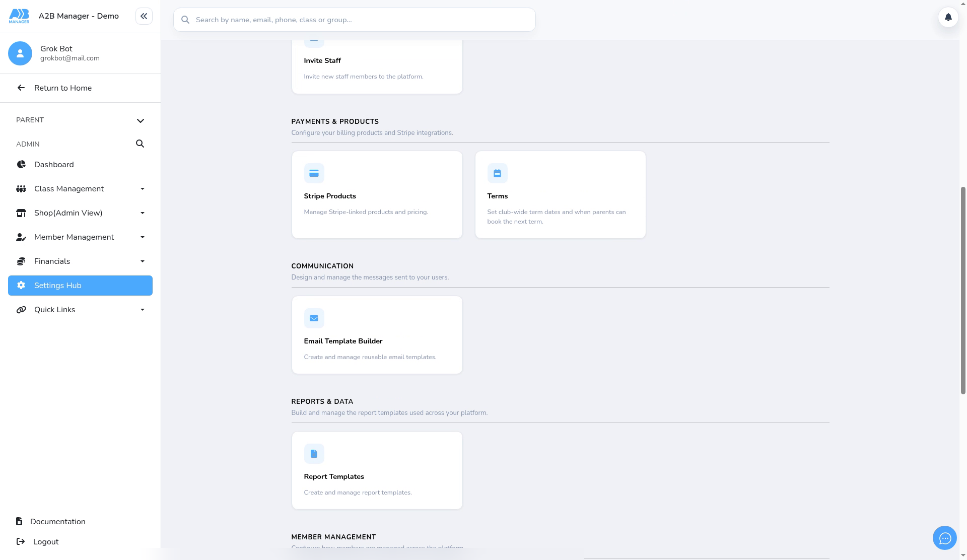967x560 pixels.
Task: Expand Class Management submenu arrow
Action: [x=143, y=189]
